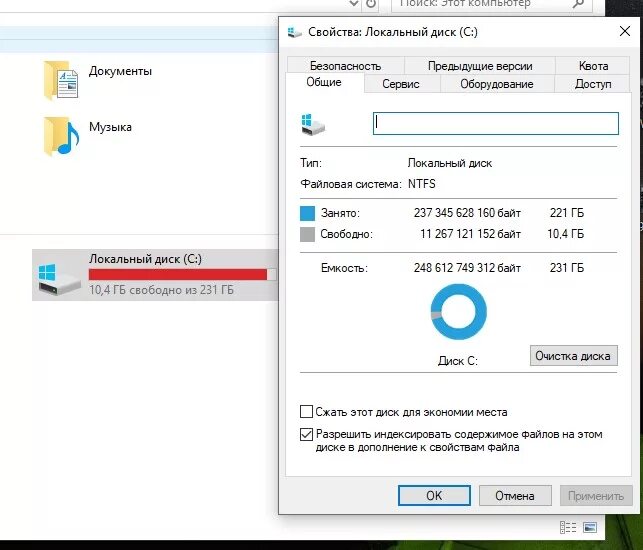Click the value 248 612 749 312 байт
Image resolution: width=643 pixels, height=550 pixels.
point(467,268)
